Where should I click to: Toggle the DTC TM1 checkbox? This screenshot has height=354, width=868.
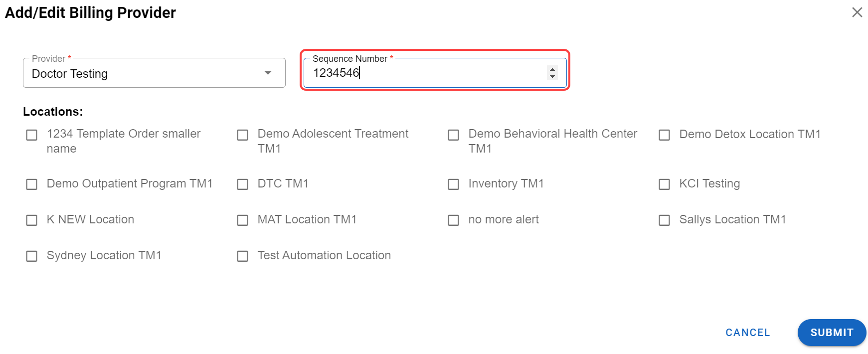[x=243, y=184]
